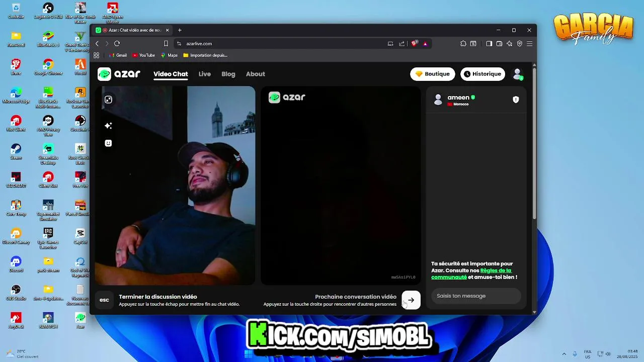This screenshot has height=362, width=644.
Task: Click the fullscreen expand icon on video
Action: pyautogui.click(x=108, y=100)
